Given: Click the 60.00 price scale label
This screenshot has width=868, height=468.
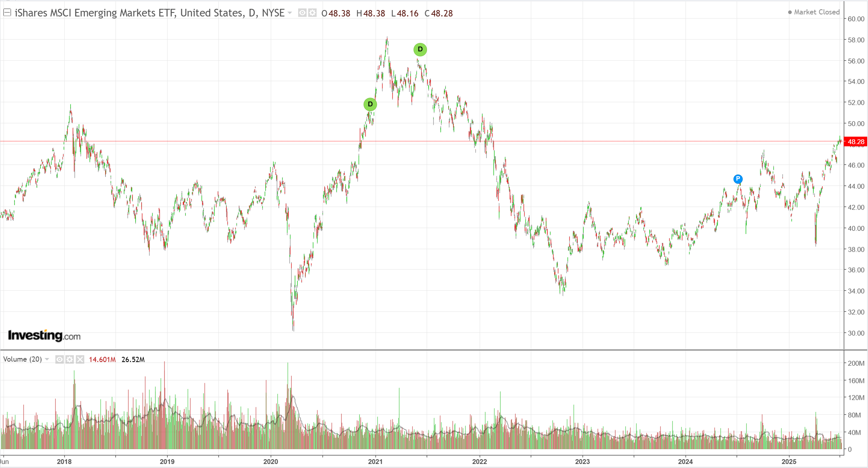Looking at the screenshot, I should point(856,19).
